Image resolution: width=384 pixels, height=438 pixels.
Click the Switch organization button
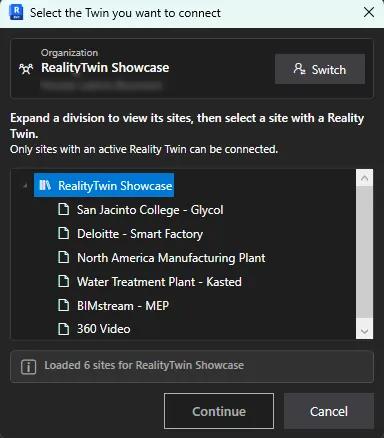click(x=320, y=69)
